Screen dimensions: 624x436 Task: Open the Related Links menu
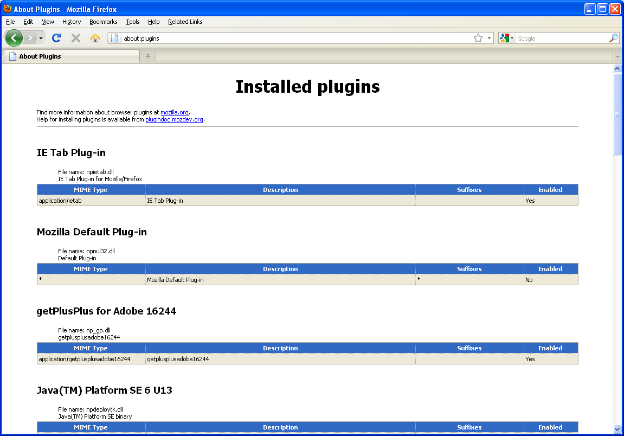tap(185, 22)
